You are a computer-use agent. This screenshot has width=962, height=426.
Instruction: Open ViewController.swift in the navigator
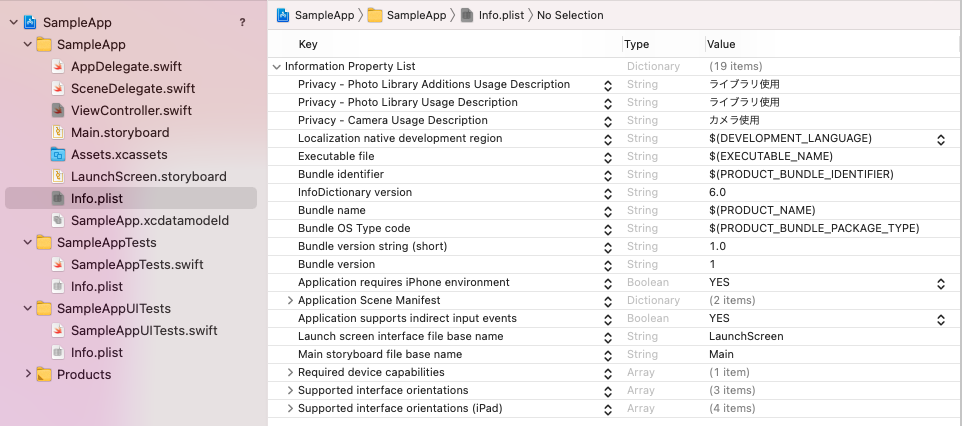point(131,111)
